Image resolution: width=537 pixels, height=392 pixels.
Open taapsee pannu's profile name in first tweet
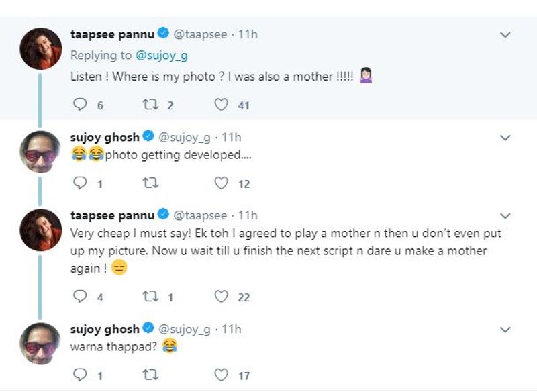coord(112,34)
